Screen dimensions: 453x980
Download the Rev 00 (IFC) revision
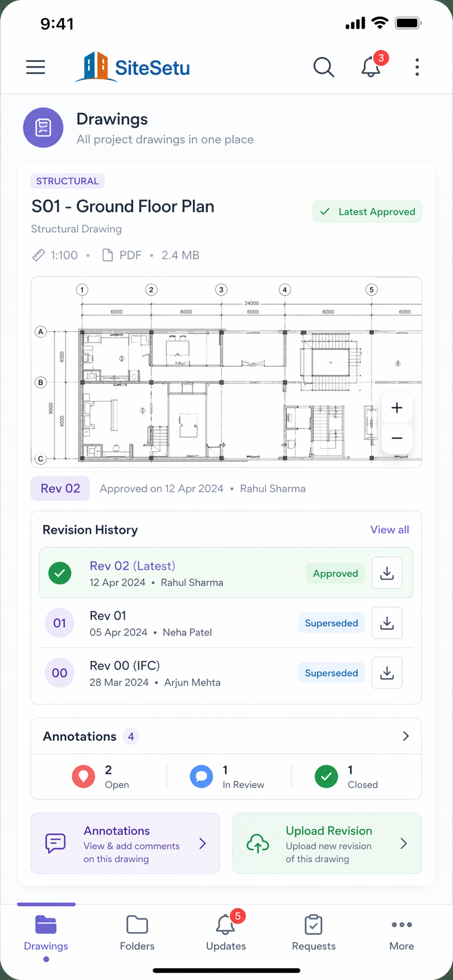tap(387, 673)
